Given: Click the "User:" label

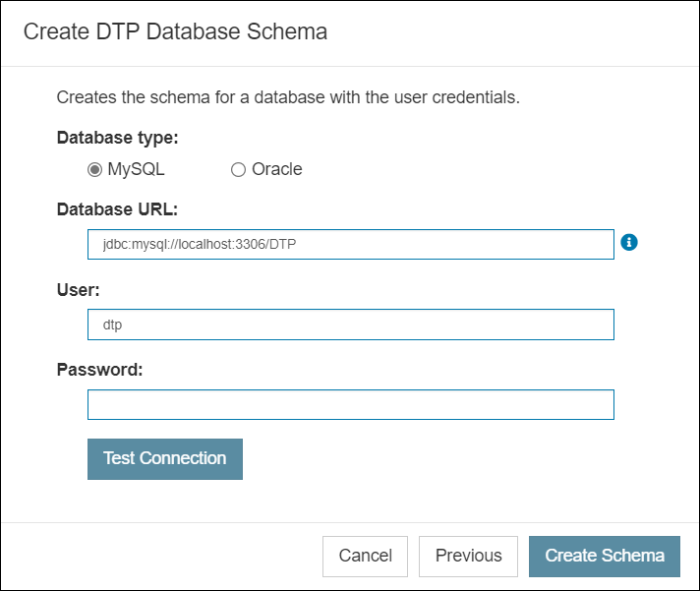Looking at the screenshot, I should [78, 290].
